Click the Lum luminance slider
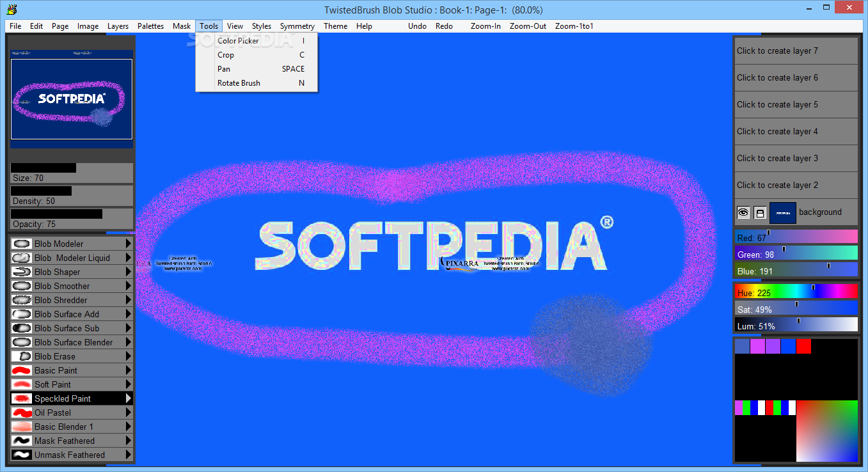The height and width of the screenshot is (472, 868). [796, 325]
